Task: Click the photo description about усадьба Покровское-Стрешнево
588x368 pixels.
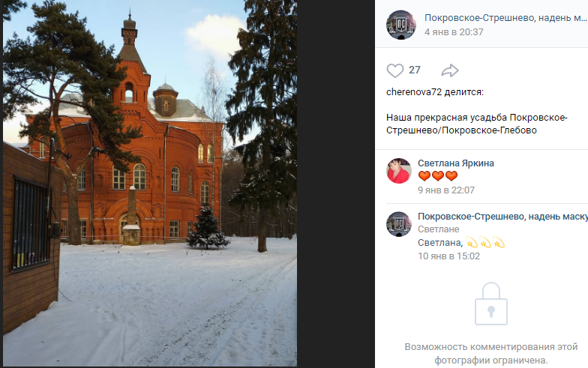Action: coord(477,124)
